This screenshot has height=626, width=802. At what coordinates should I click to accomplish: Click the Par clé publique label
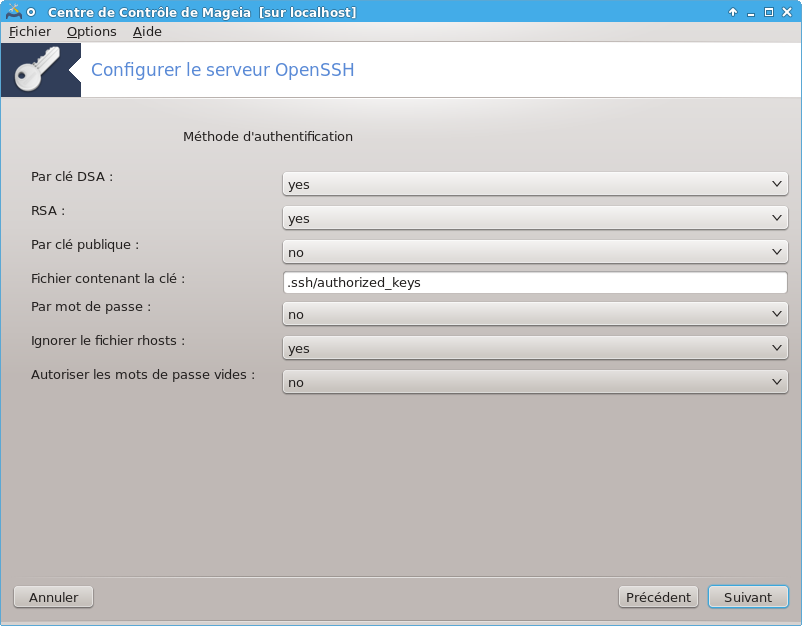(x=85, y=245)
